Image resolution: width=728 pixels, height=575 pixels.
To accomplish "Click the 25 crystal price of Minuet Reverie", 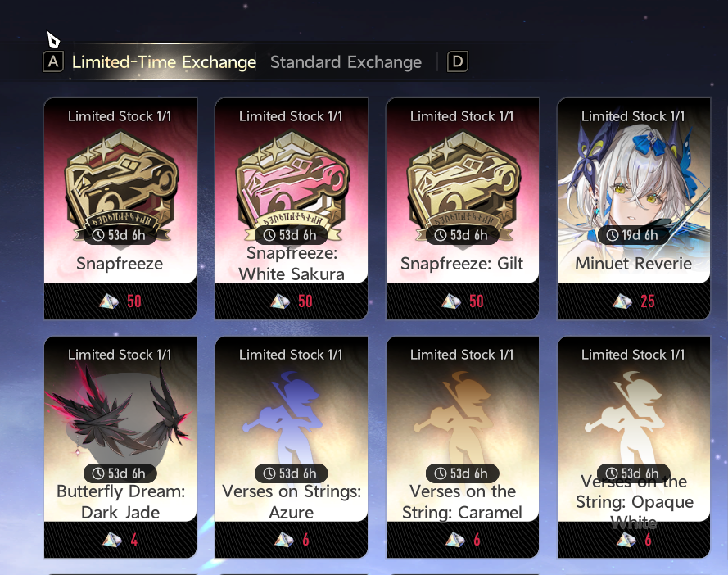I will coord(648,301).
